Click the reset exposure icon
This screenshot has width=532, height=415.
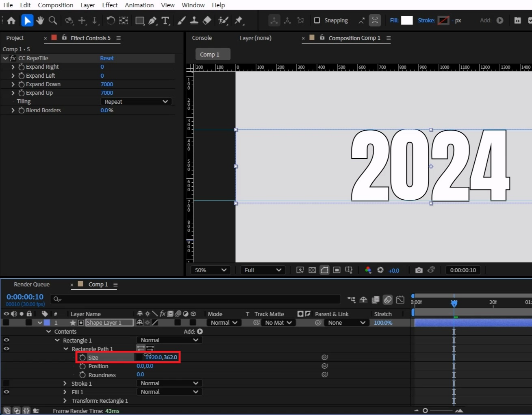click(380, 270)
